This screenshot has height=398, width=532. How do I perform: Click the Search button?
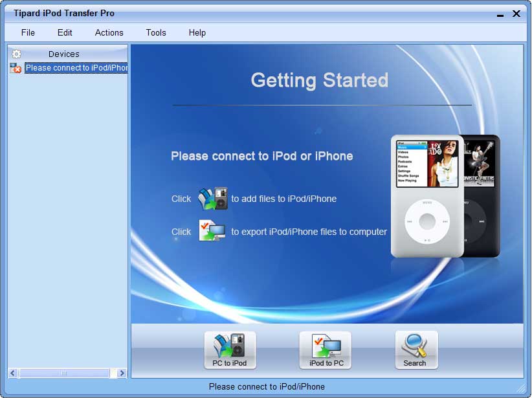(x=416, y=350)
